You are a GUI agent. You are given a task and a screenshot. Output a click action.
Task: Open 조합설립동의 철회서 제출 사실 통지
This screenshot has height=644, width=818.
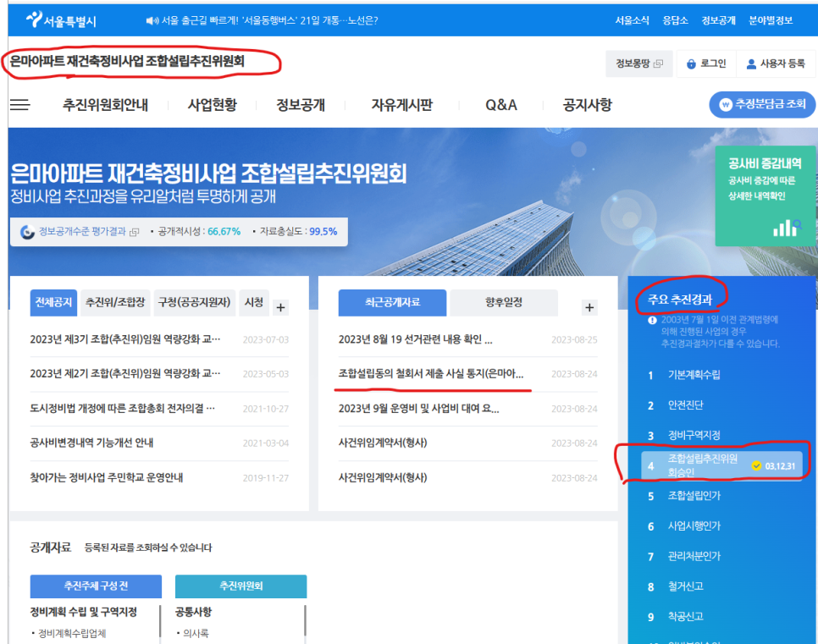(x=431, y=374)
